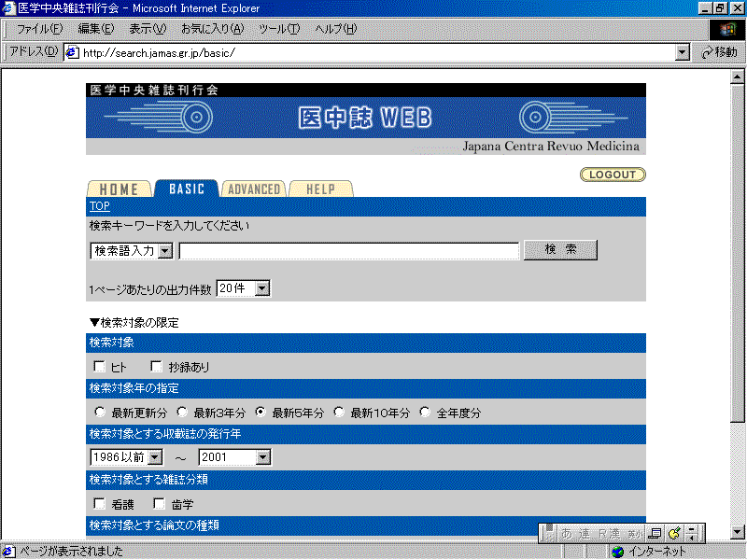Switch to the HOME tab
The height and width of the screenshot is (560, 747).
click(x=120, y=189)
